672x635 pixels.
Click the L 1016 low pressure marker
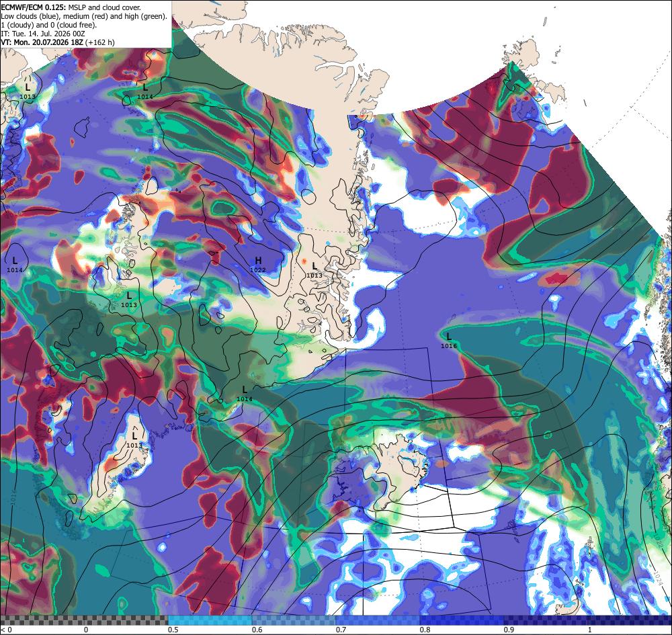pyautogui.click(x=449, y=341)
